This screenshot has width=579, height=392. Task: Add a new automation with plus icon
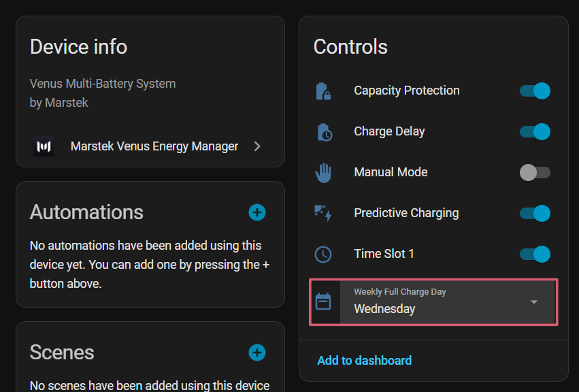coord(257,212)
